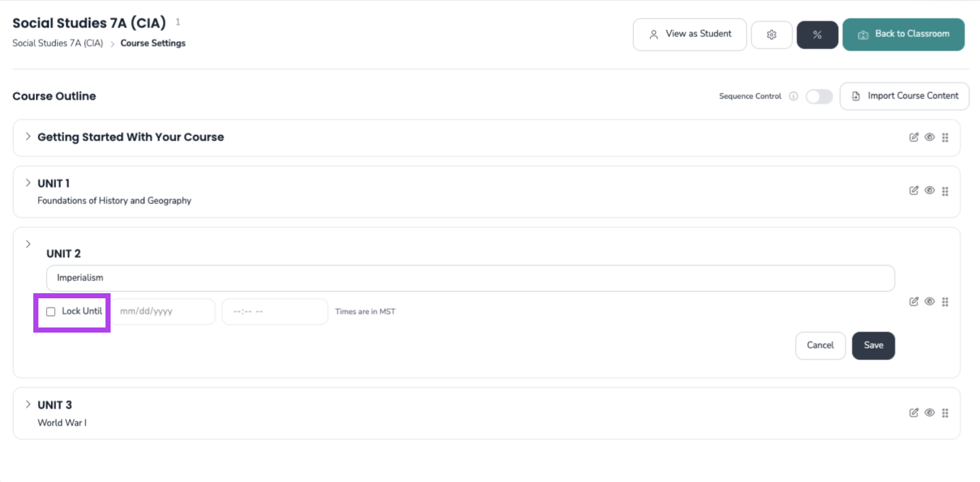Click the Course Outline heading
The height and width of the screenshot is (482, 980).
(54, 96)
